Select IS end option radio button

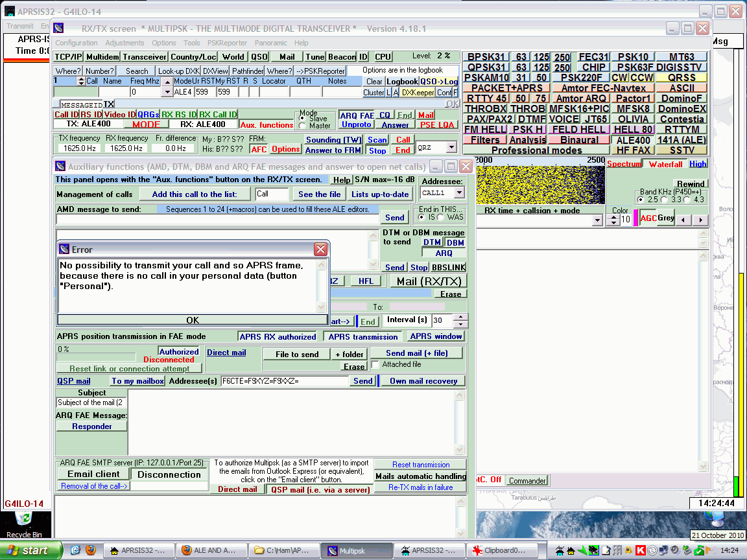click(421, 217)
